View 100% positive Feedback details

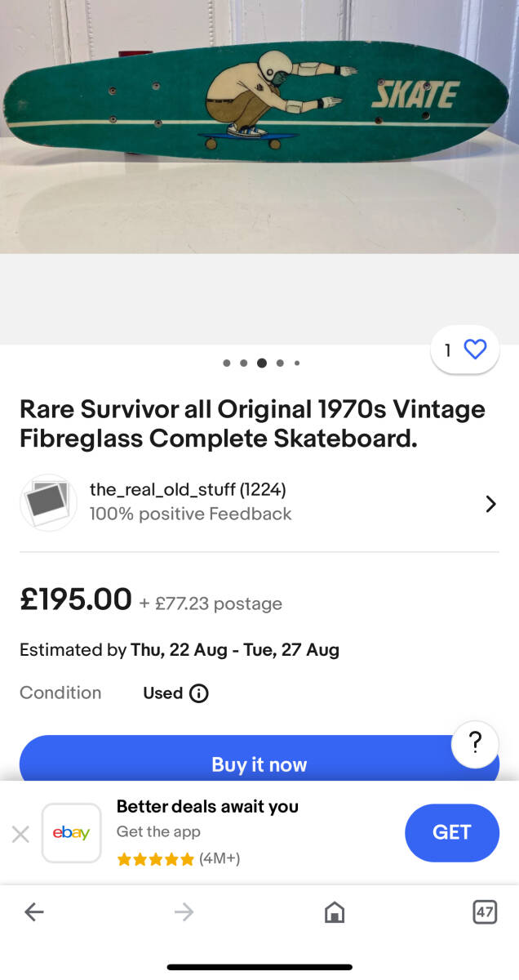(x=190, y=514)
